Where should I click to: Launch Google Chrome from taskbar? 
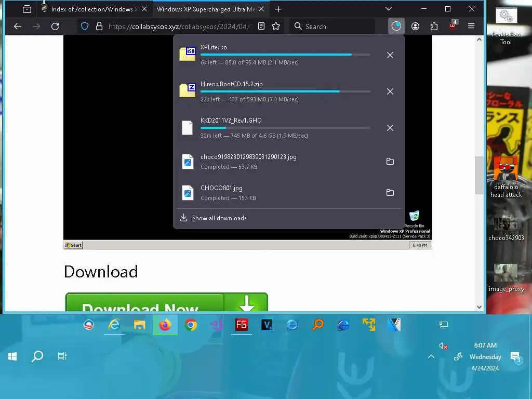click(x=191, y=325)
